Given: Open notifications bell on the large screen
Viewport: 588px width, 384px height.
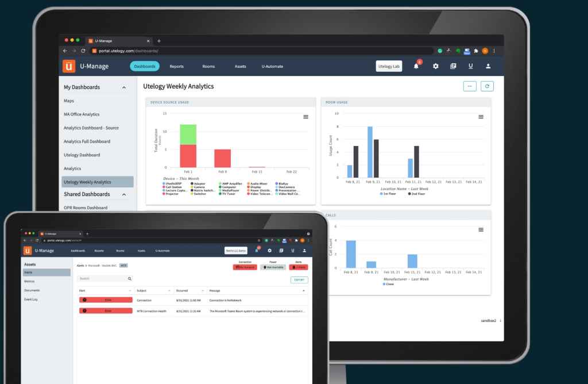Looking at the screenshot, I should (x=416, y=66).
